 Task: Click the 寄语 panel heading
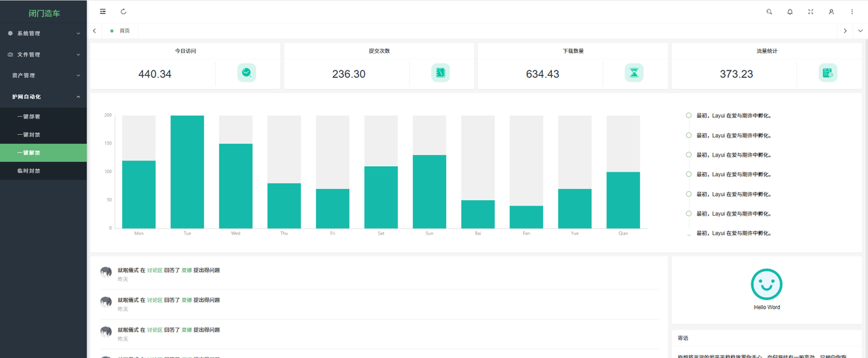click(683, 338)
